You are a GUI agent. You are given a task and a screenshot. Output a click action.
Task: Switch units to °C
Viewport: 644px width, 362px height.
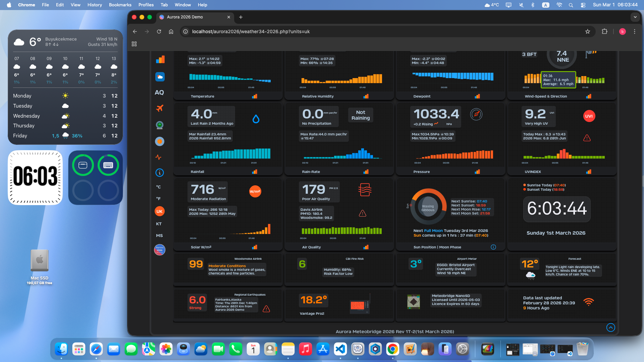[x=159, y=187]
